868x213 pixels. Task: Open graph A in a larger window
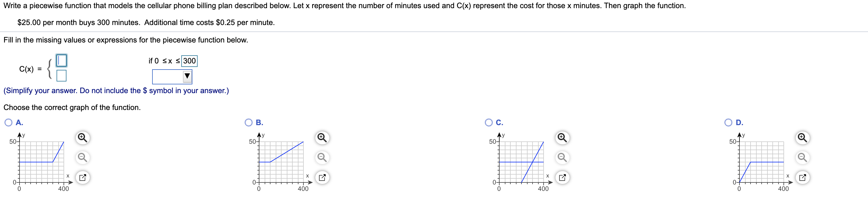coord(82,177)
